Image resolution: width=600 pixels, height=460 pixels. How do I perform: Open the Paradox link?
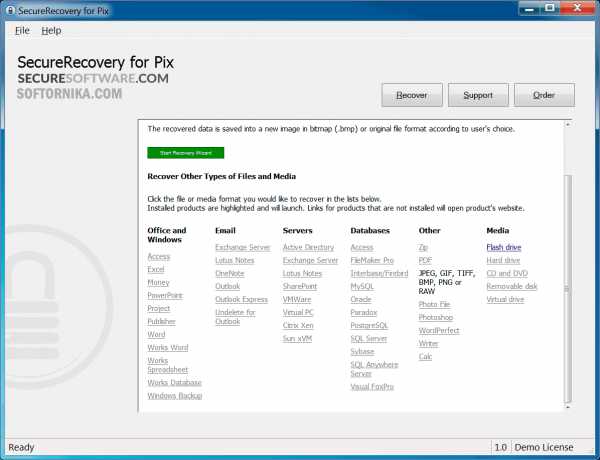364,312
